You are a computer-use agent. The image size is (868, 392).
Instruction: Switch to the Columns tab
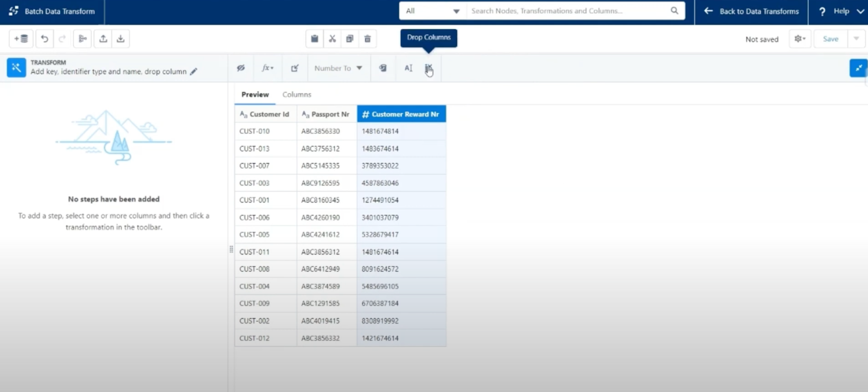(297, 94)
